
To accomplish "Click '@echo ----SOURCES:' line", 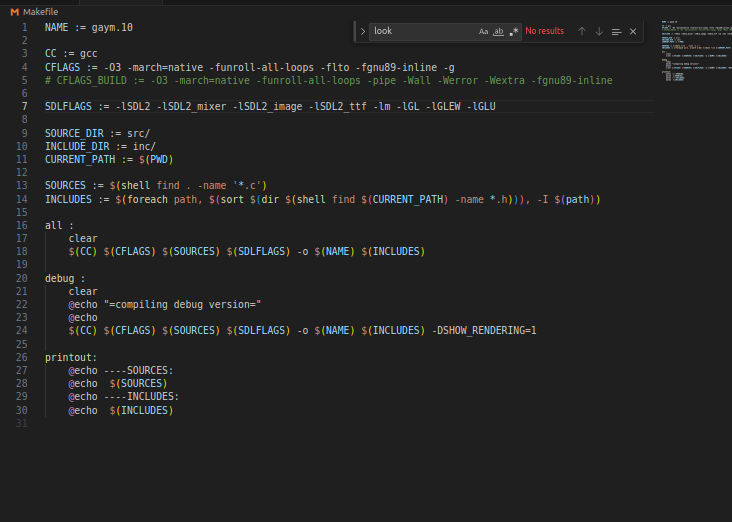I will pos(121,371).
